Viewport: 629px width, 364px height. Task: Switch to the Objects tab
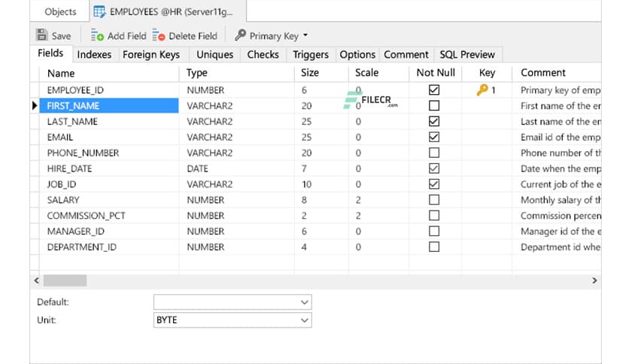(x=60, y=12)
